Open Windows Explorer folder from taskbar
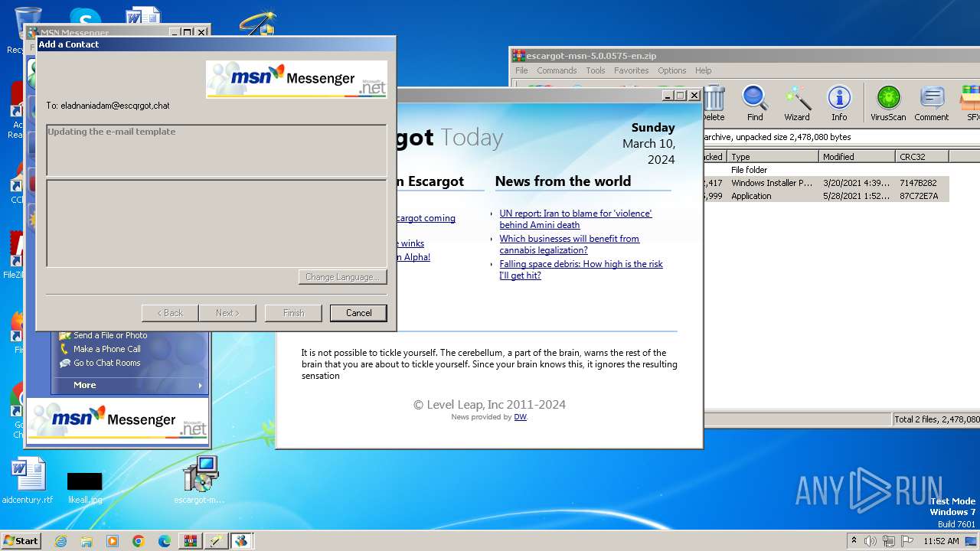 [x=87, y=541]
